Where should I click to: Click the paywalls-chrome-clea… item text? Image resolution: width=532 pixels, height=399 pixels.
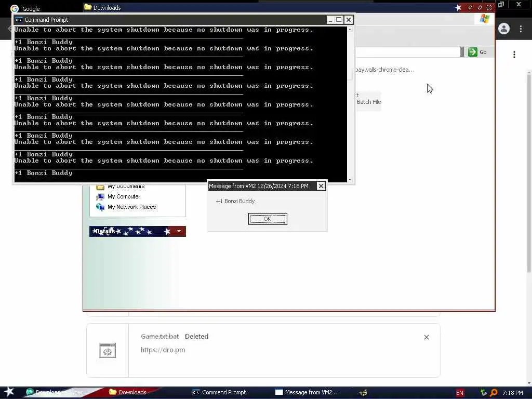pos(385,70)
